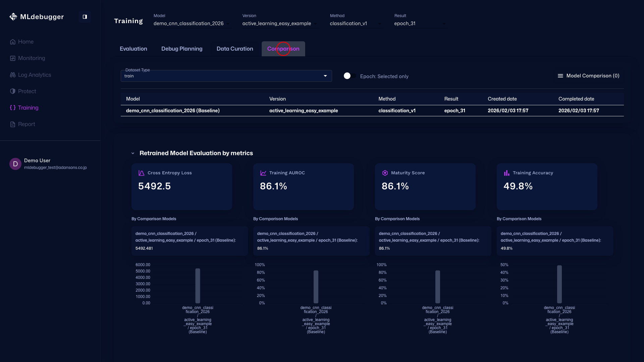Click the Training Accuracy bar chart icon

[506, 173]
